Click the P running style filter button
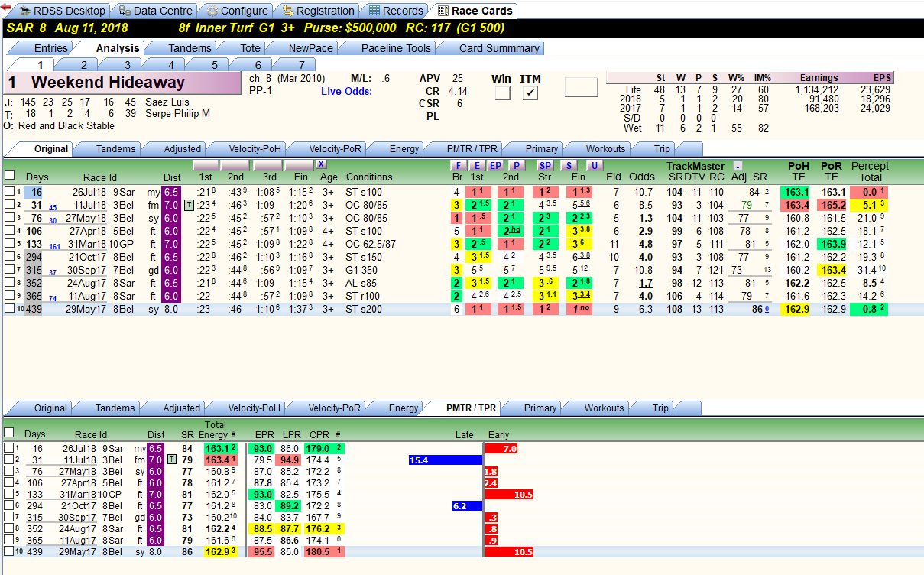This screenshot has height=575, width=924. point(516,165)
